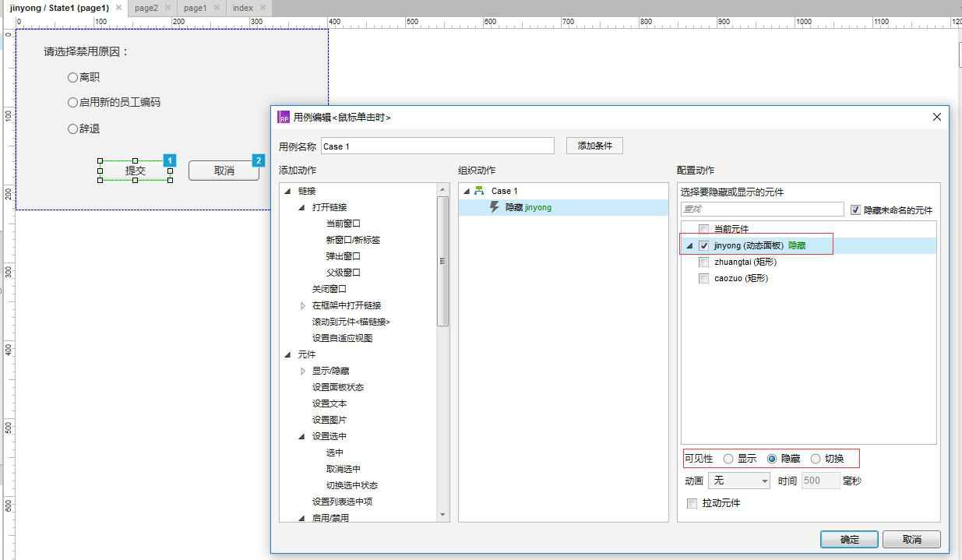
Task: Collapse the 链接 action group
Action: tap(287, 191)
